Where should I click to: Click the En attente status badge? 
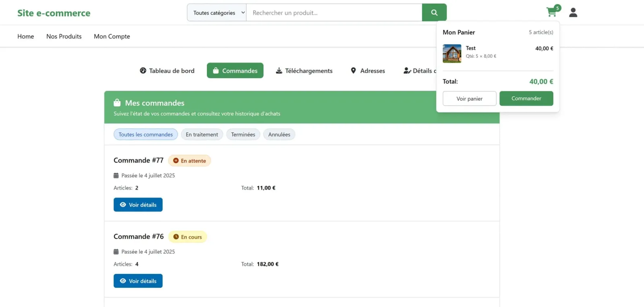(x=190, y=161)
